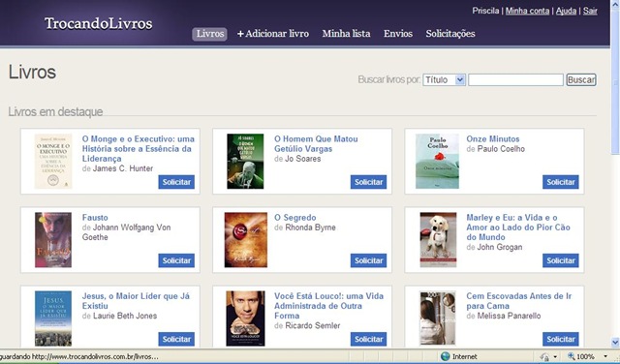Click Solicitar for Fausto

[176, 260]
